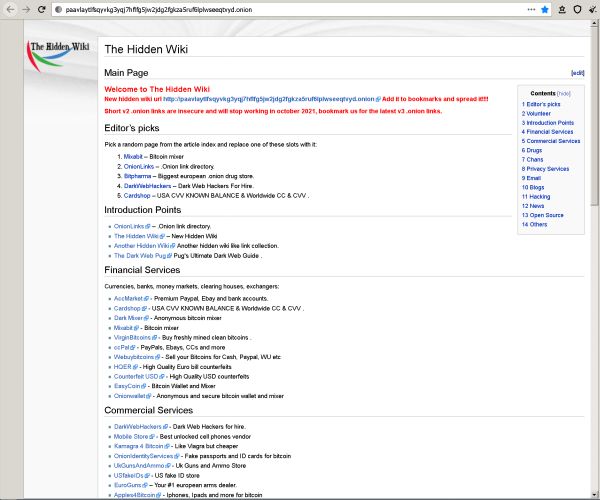The image size is (600, 500).
Task: Reload the page with the refresh icon
Action: tap(42, 10)
